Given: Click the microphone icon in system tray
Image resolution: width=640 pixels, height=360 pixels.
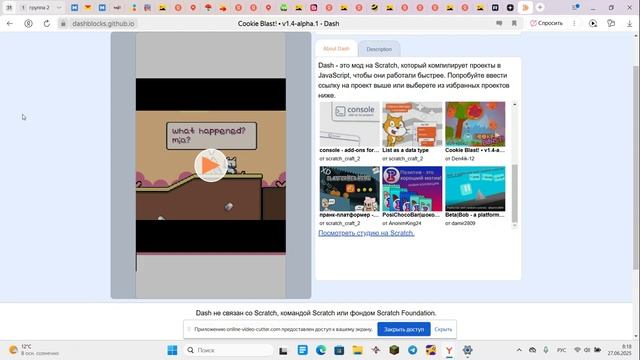Looking at the screenshot, I should 546,350.
